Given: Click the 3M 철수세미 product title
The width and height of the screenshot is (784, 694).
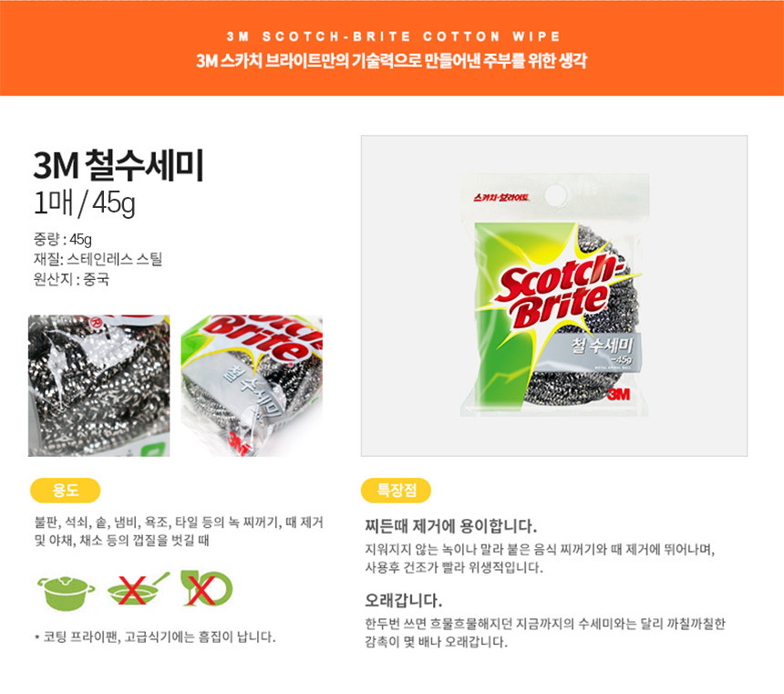Looking at the screenshot, I should [x=119, y=165].
